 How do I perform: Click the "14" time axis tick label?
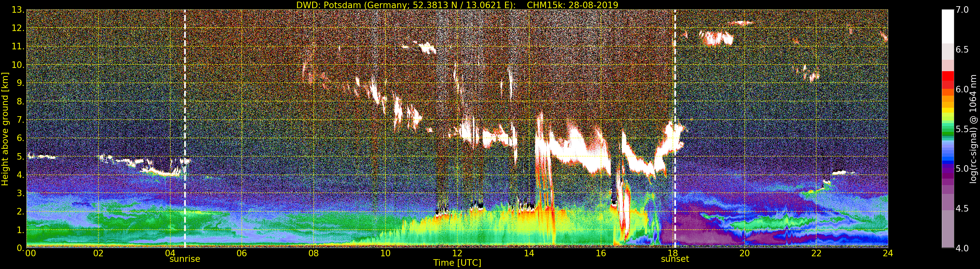(x=529, y=253)
